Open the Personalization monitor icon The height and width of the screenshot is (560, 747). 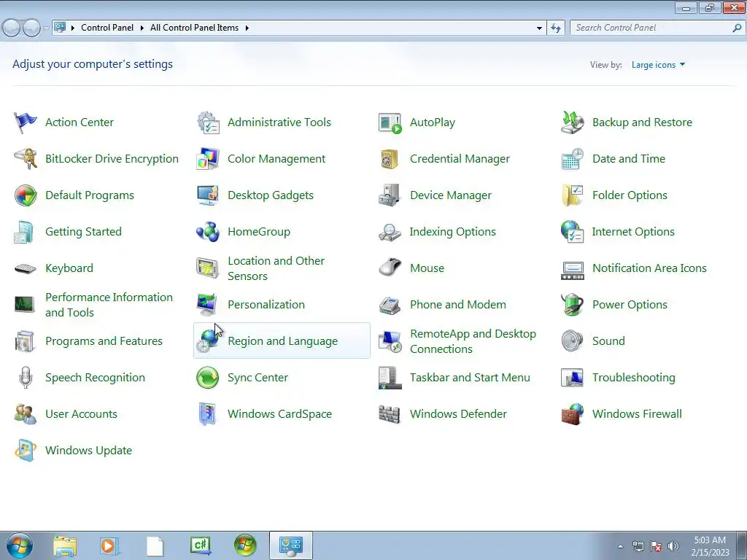click(208, 305)
